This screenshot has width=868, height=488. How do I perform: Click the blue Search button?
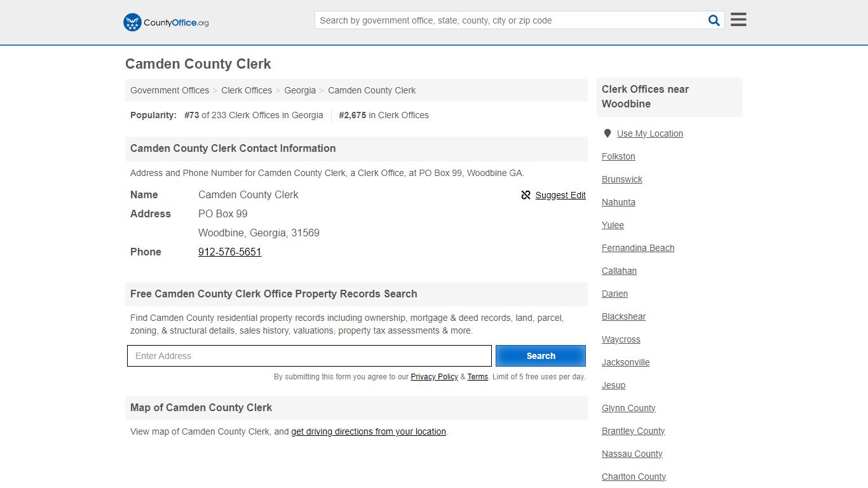tap(541, 356)
